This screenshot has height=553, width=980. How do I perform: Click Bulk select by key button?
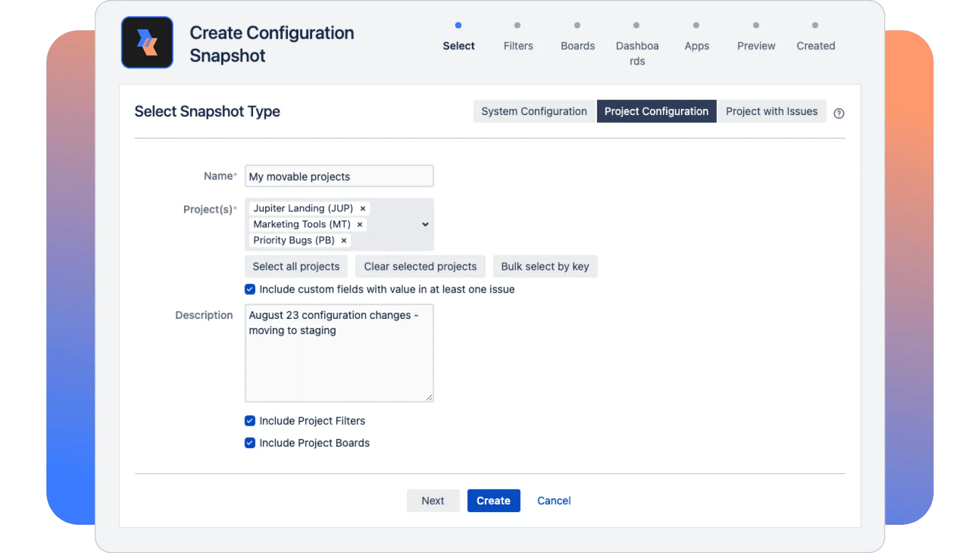[x=544, y=266]
